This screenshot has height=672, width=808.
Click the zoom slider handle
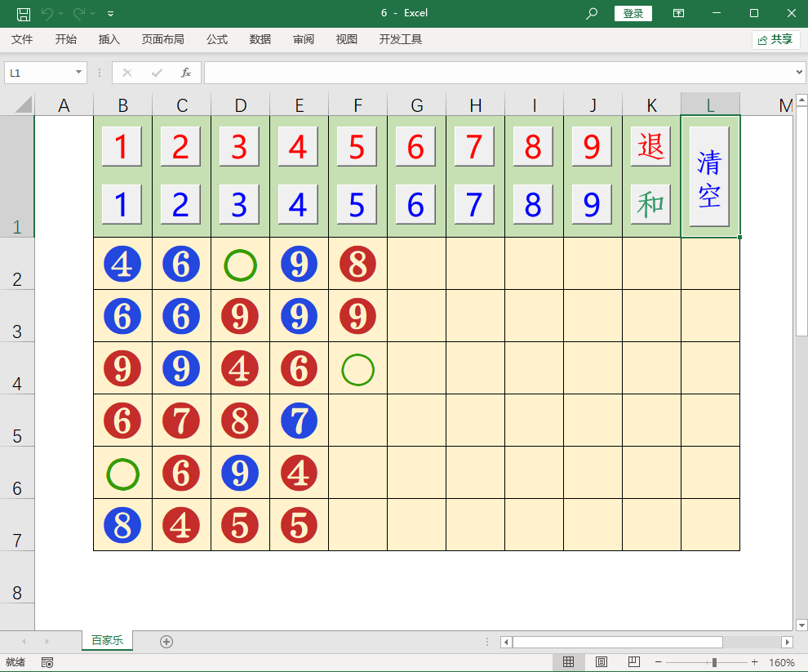pyautogui.click(x=714, y=662)
